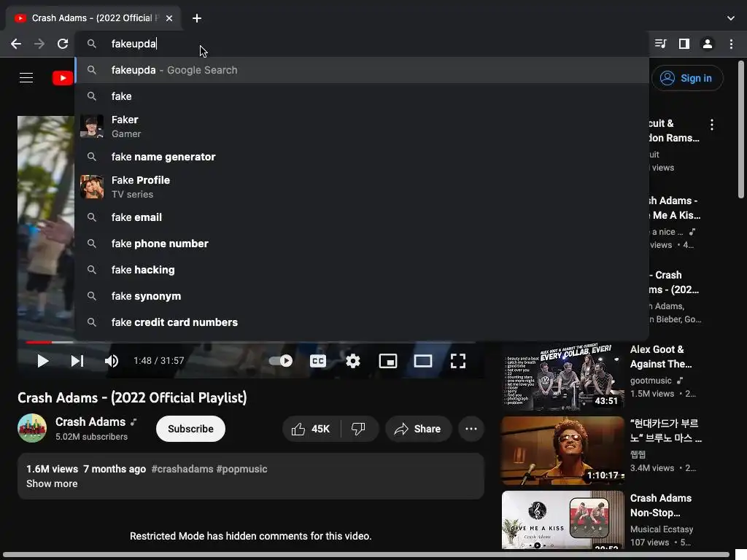Choose the 'fake' suggestion
This screenshot has width=747, height=560.
[x=362, y=96]
